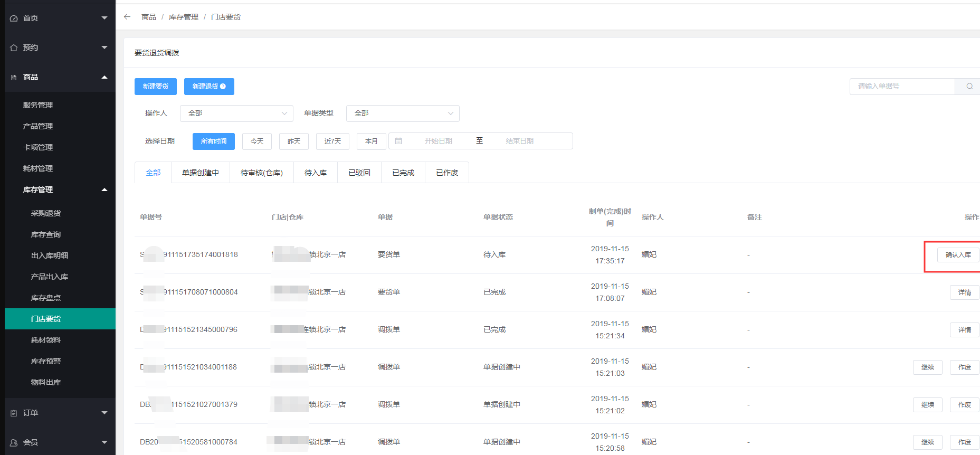Open the 操作人 dropdown
980x455 pixels.
point(236,113)
